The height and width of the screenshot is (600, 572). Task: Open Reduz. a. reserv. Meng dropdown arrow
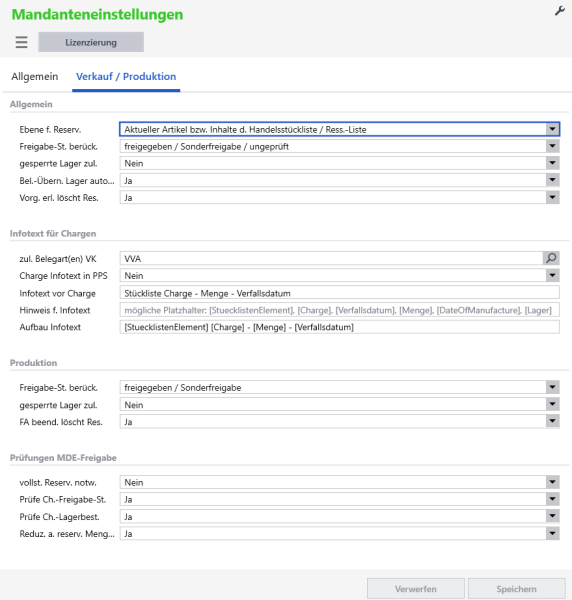(x=552, y=533)
